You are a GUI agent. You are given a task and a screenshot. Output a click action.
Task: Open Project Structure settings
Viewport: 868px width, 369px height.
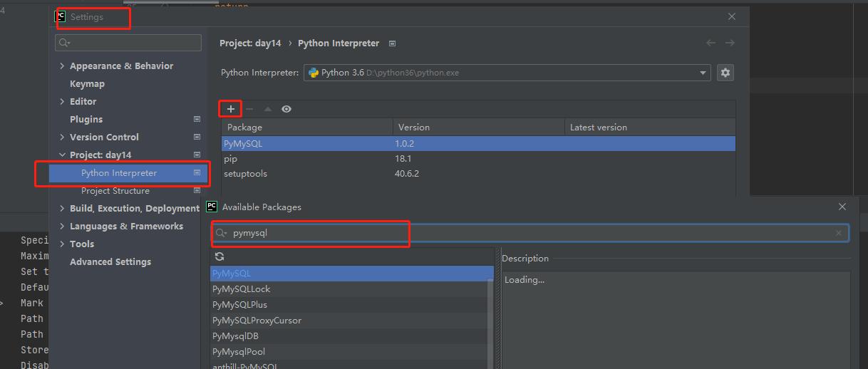click(x=115, y=190)
